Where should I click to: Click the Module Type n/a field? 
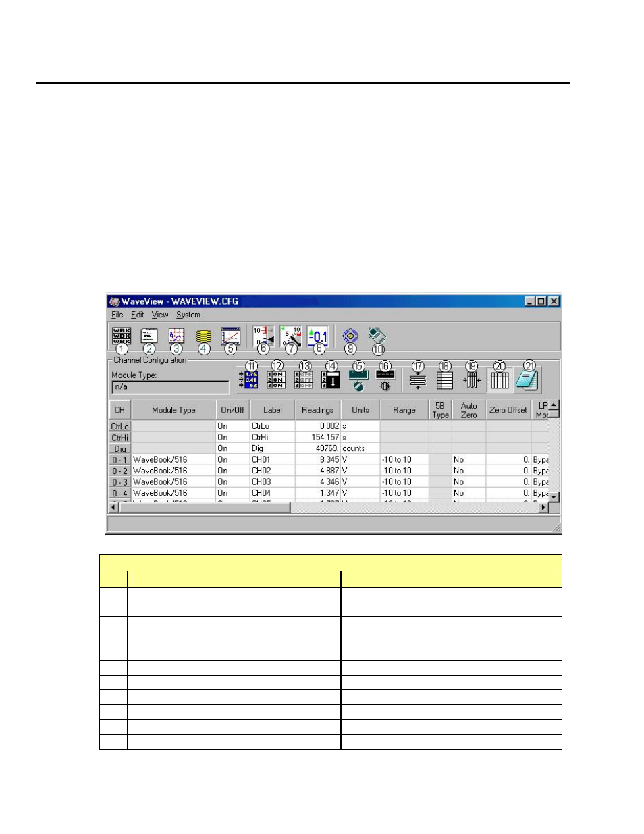[x=171, y=387]
